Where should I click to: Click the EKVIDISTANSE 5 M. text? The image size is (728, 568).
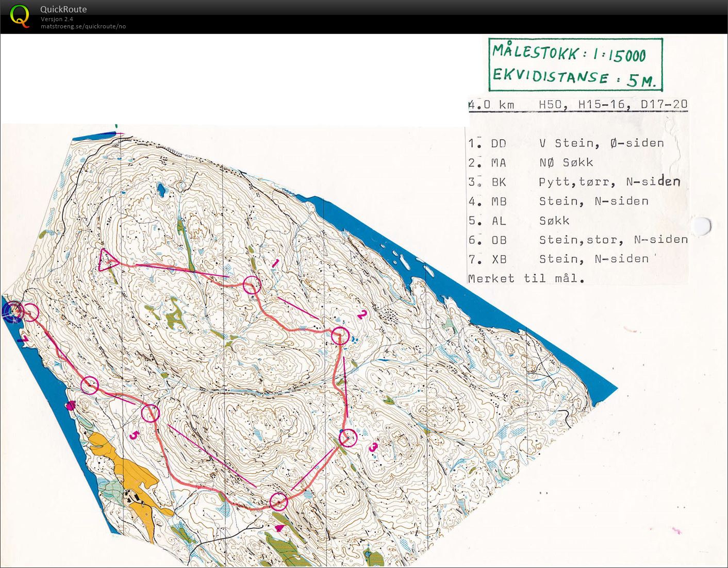tap(574, 78)
